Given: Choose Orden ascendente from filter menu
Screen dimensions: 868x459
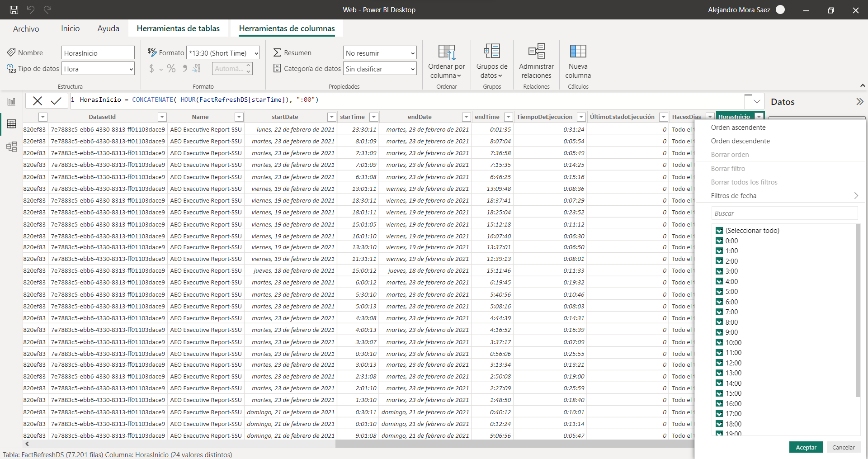Looking at the screenshot, I should click(x=738, y=128).
